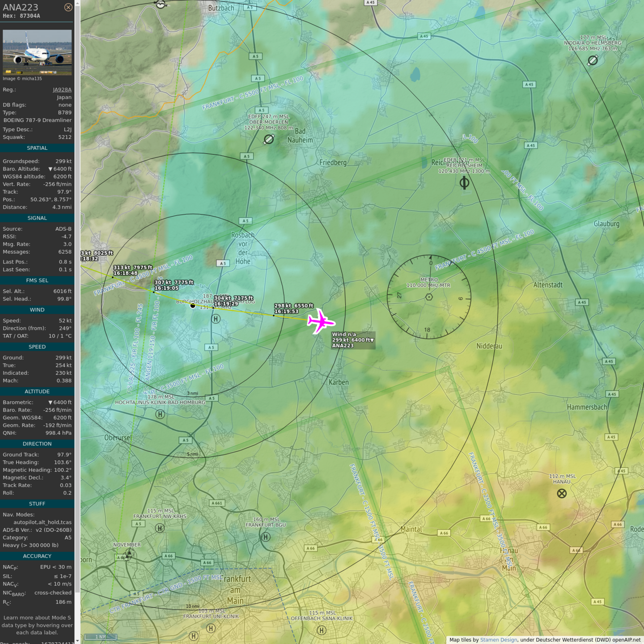Screen dimensions: 644x644
Task: Select the magenta ANA223 aircraft icon
Action: point(320,321)
